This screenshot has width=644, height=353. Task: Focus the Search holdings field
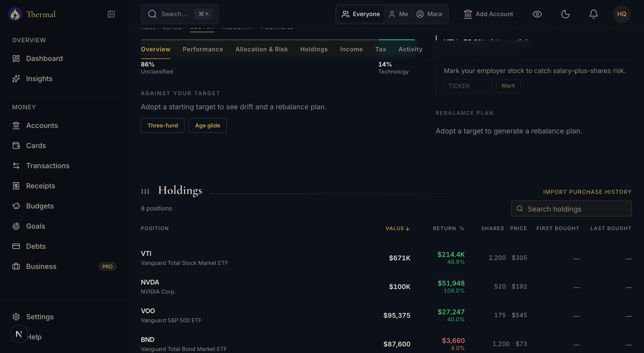[572, 208]
